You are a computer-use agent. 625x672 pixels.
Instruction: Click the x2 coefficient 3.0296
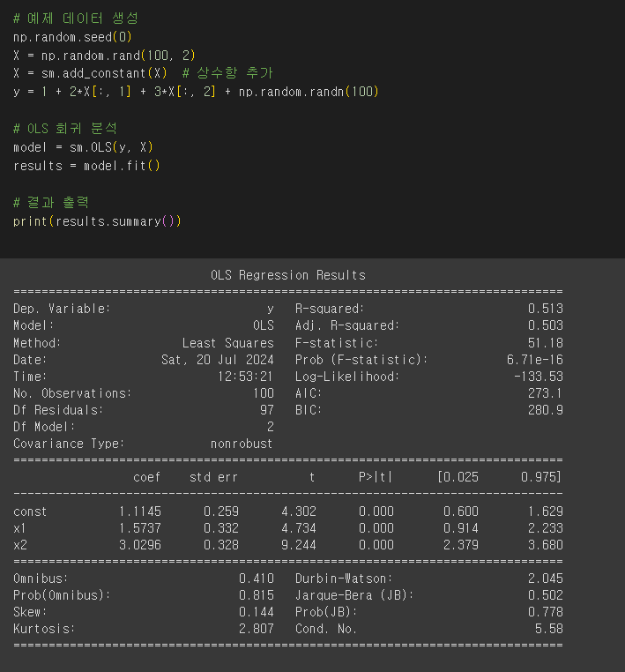point(139,545)
